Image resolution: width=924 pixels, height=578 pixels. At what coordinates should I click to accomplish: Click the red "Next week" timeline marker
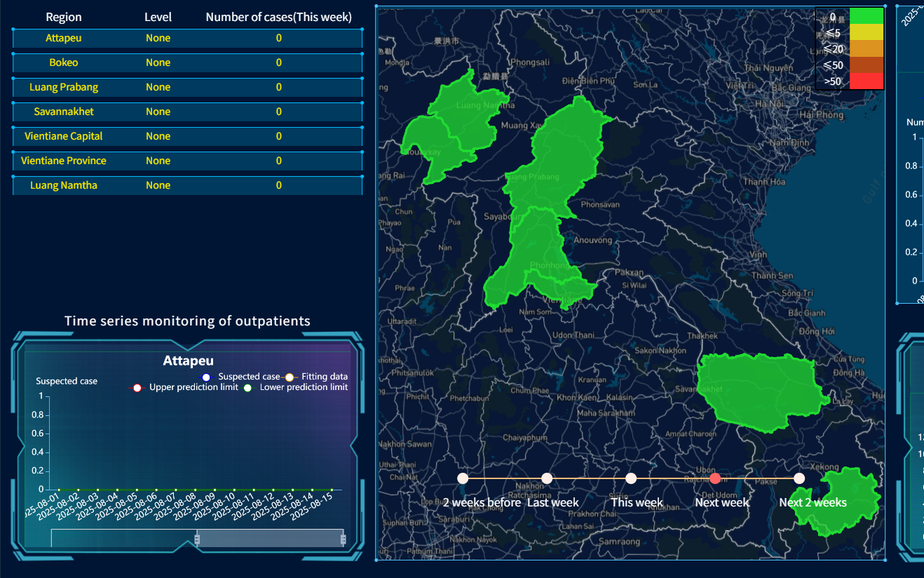(x=715, y=478)
